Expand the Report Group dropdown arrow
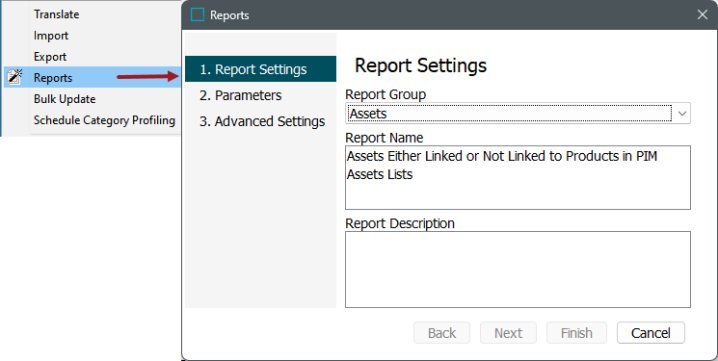Image resolution: width=718 pixels, height=361 pixels. [x=682, y=114]
